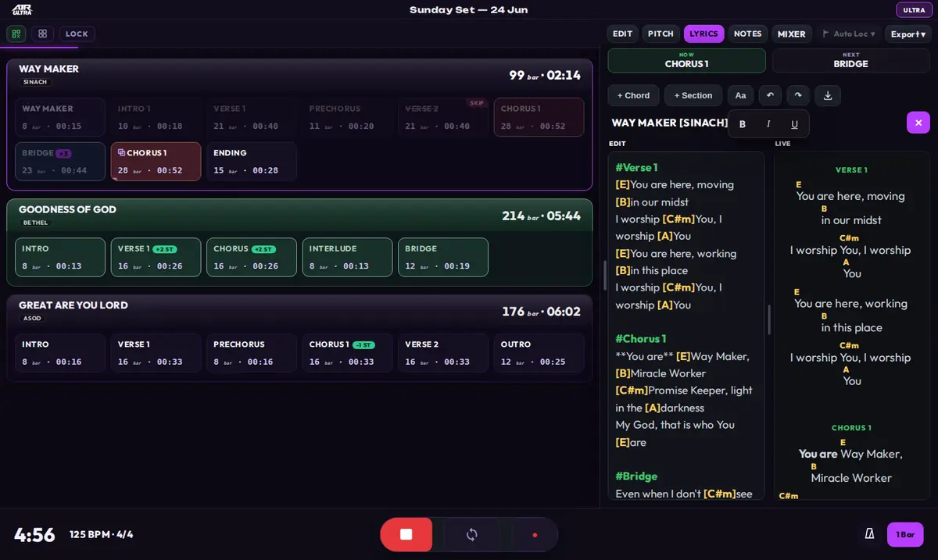938x560 pixels.
Task: Open the Aa font size control
Action: point(740,95)
